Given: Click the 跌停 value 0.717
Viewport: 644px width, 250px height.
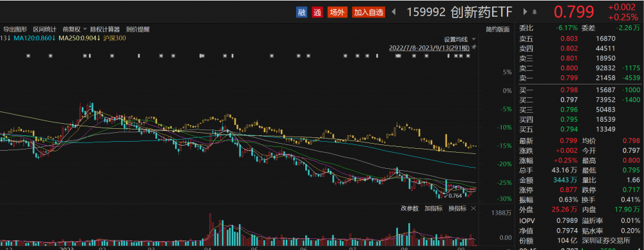Looking at the screenshot, I should [x=632, y=190].
